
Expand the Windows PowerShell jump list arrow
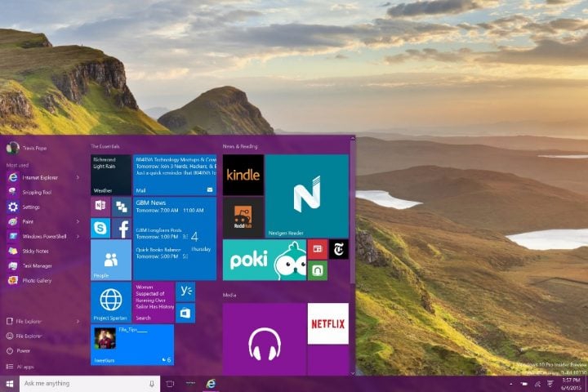point(78,236)
